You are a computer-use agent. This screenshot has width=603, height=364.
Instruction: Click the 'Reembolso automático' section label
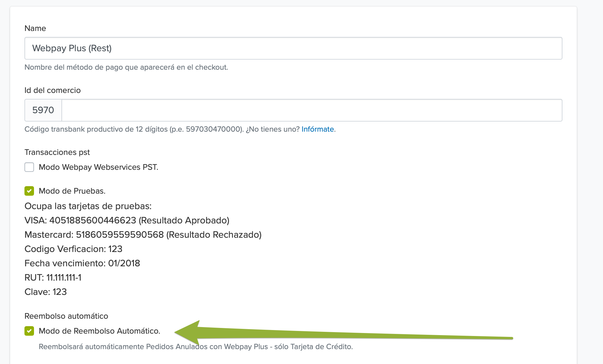tap(66, 316)
